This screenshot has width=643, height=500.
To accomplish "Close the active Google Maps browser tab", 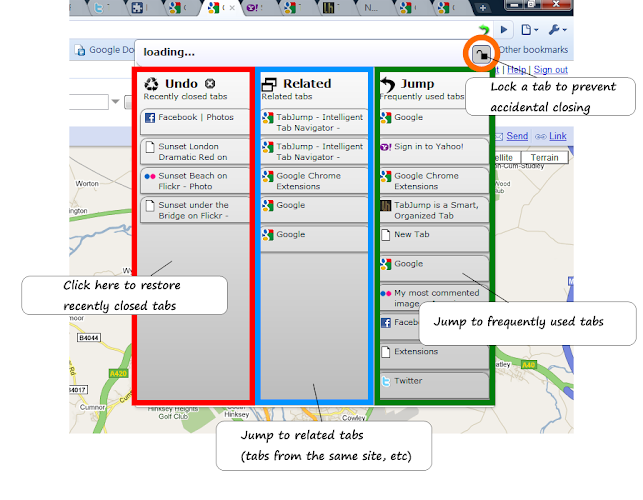I will (232, 8).
